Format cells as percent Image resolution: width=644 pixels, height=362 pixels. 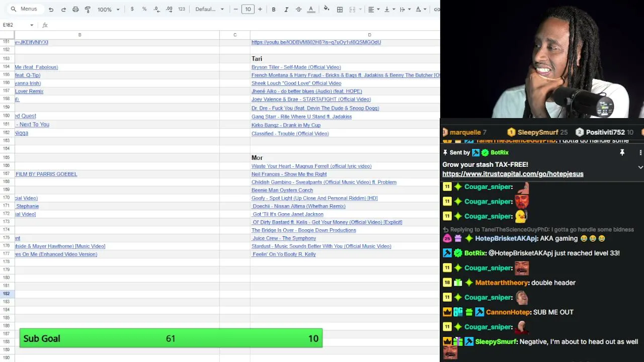[144, 9]
